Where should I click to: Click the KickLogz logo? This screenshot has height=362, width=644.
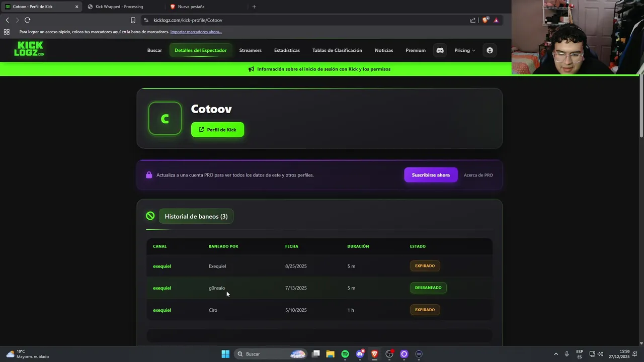pos(29,49)
